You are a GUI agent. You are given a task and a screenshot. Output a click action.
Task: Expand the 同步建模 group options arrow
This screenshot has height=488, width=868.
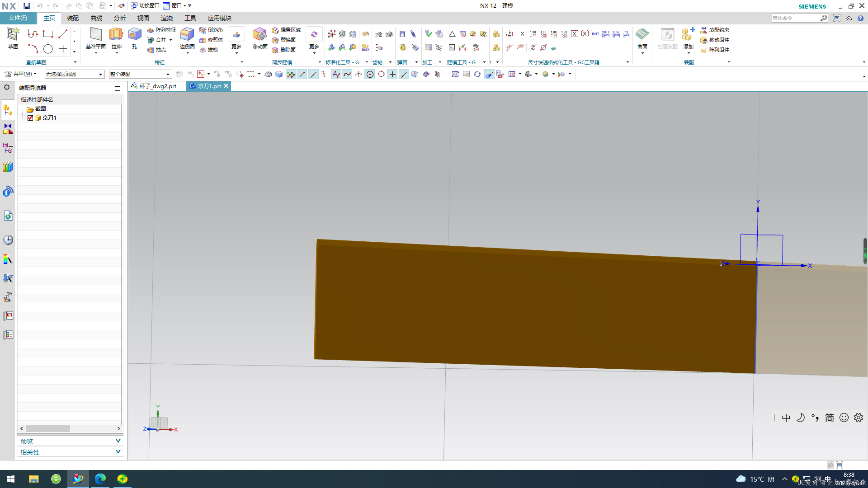click(320, 62)
